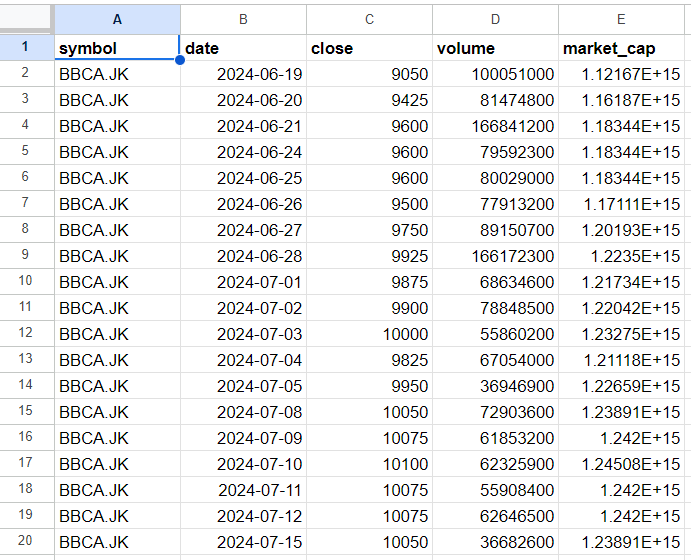Select row 5 header
Viewport: 691px width, 560px height.
pos(25,151)
